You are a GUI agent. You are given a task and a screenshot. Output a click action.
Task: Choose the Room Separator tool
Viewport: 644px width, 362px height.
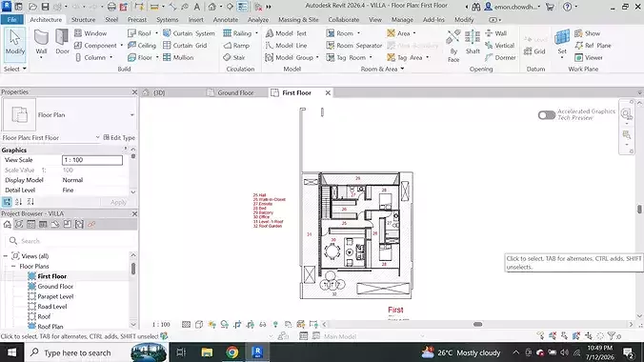point(354,45)
